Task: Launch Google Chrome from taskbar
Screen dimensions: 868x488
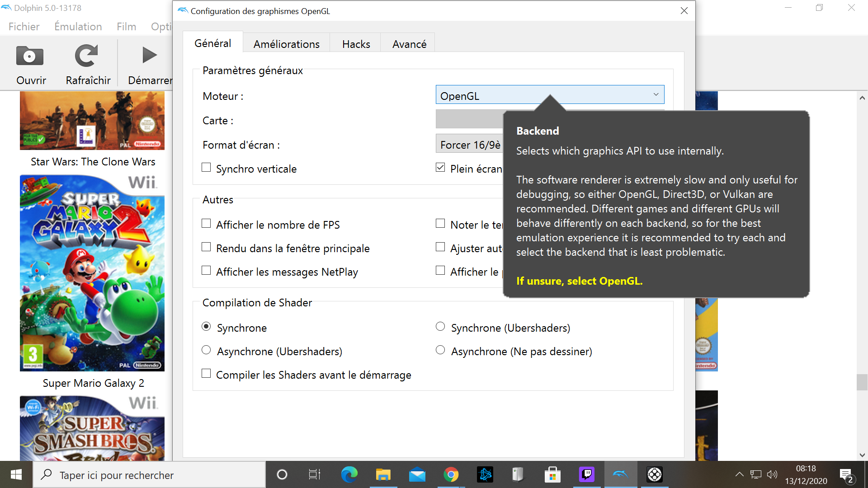Action: click(x=451, y=474)
